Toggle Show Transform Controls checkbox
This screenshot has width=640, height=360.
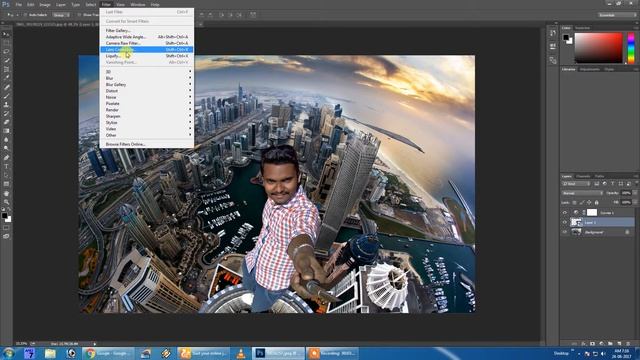point(79,15)
